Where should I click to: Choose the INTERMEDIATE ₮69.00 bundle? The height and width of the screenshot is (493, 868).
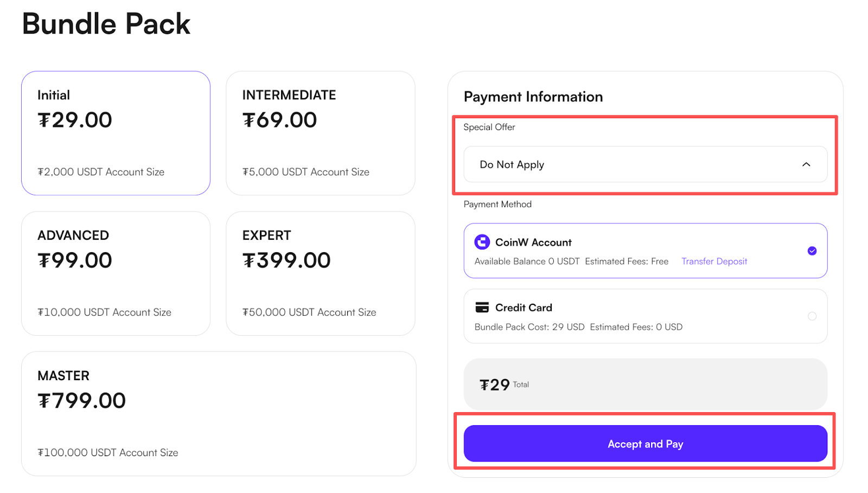(x=320, y=133)
